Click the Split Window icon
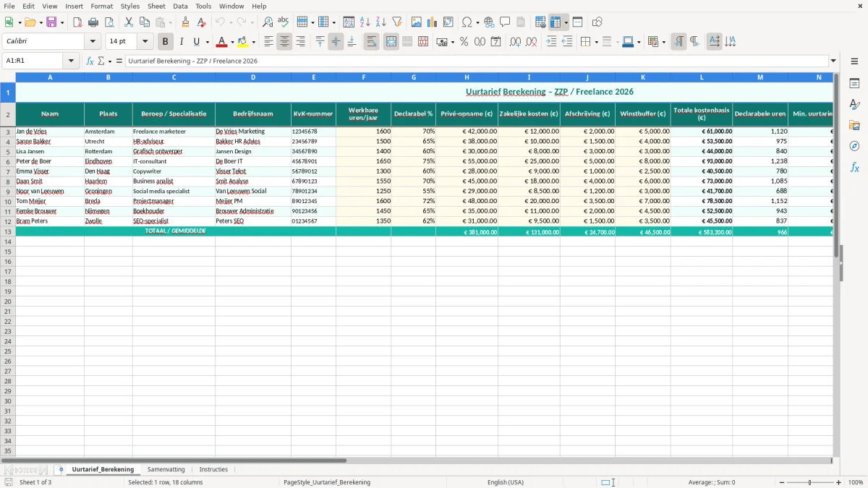Screen dimensions: 868x488 tap(577, 22)
